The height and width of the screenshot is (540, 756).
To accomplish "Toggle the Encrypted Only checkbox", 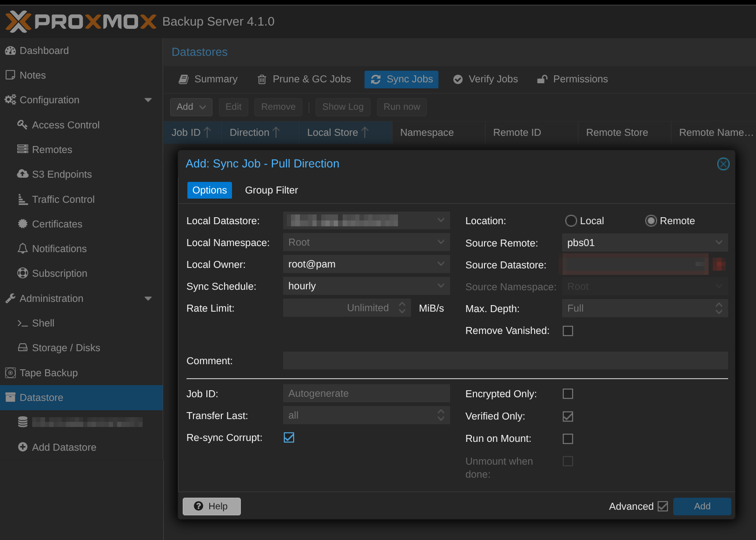I will [568, 394].
